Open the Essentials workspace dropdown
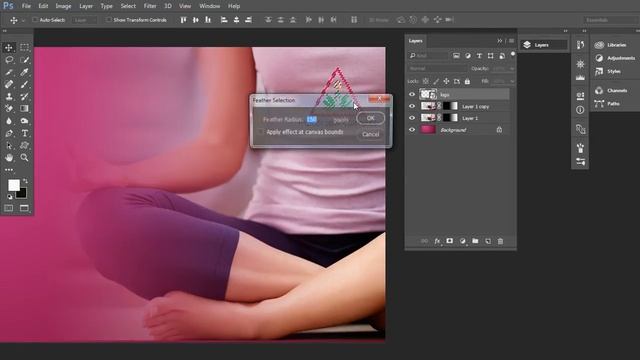This screenshot has height=360, width=640. pyautogui.click(x=611, y=20)
